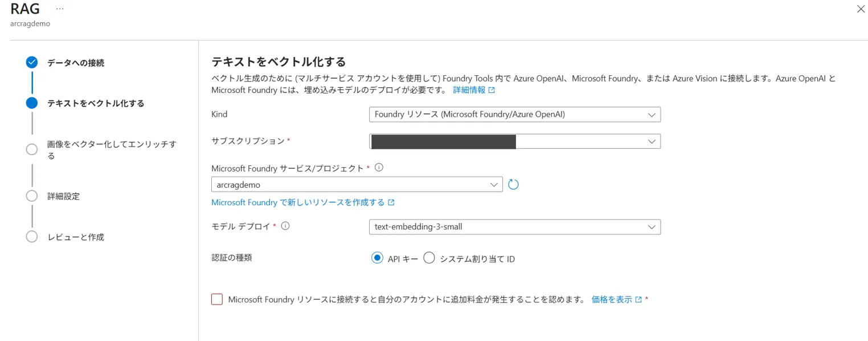Open the text-embedding-3-small model dropdown

[515, 226]
